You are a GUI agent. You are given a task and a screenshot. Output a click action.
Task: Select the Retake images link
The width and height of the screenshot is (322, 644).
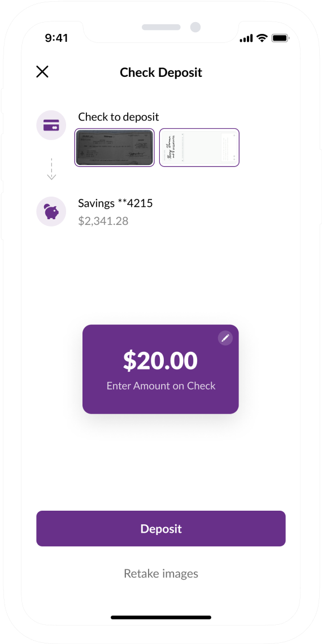point(161,573)
